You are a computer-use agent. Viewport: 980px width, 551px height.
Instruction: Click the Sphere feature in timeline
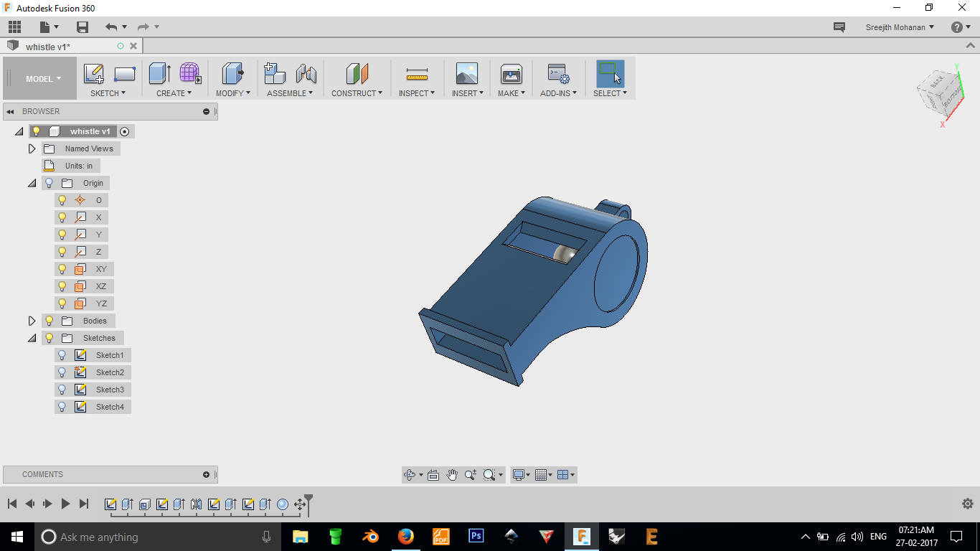[x=283, y=504]
